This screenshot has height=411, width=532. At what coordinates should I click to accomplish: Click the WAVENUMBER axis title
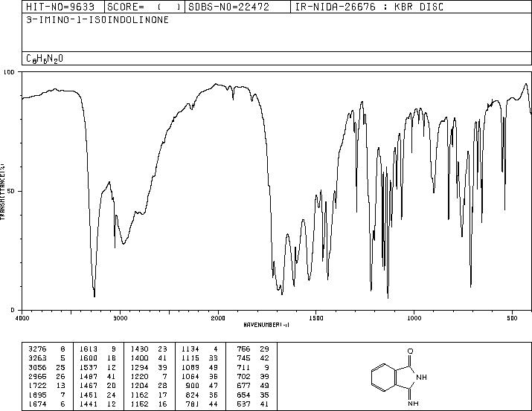[266, 325]
